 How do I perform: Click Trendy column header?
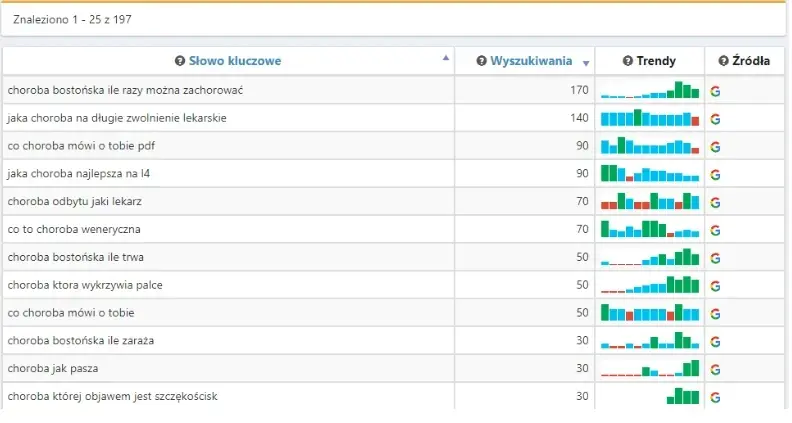(656, 61)
